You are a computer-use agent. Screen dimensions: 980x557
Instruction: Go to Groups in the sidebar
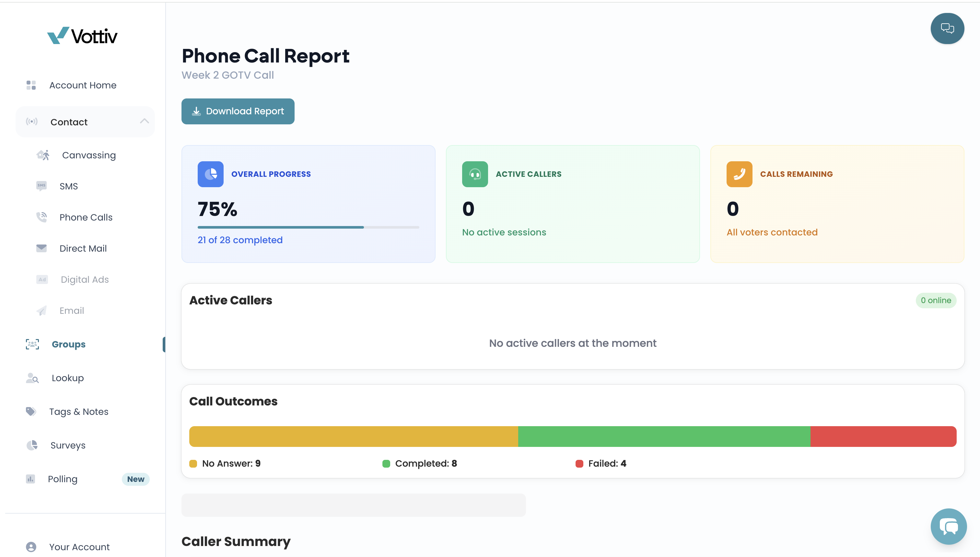[68, 344]
